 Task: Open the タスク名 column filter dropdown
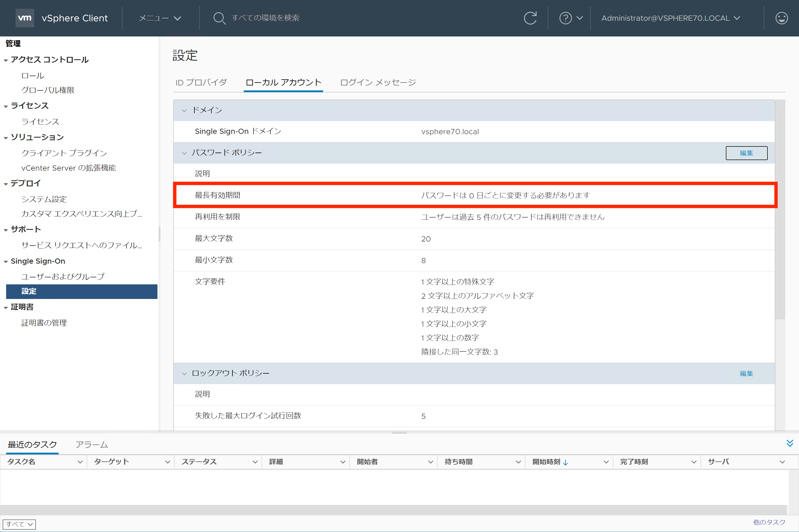coord(80,462)
